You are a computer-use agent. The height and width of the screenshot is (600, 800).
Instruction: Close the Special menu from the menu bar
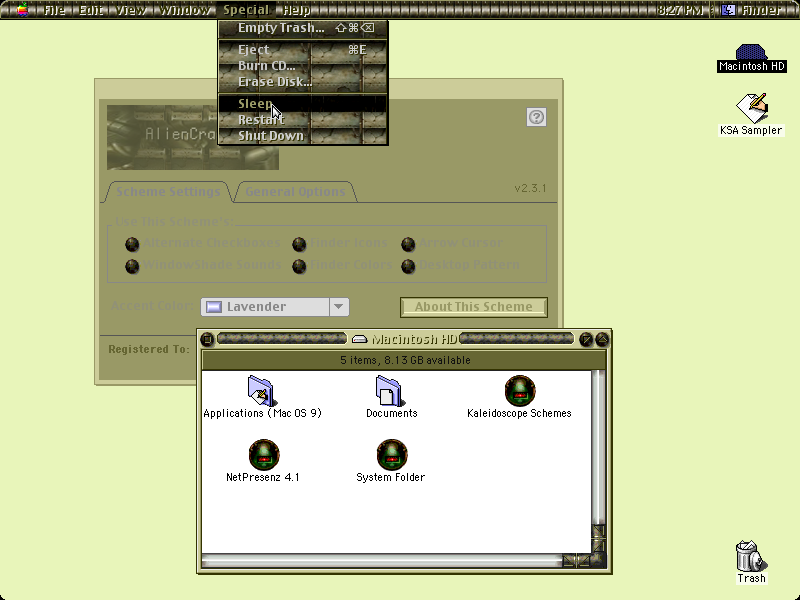(246, 10)
